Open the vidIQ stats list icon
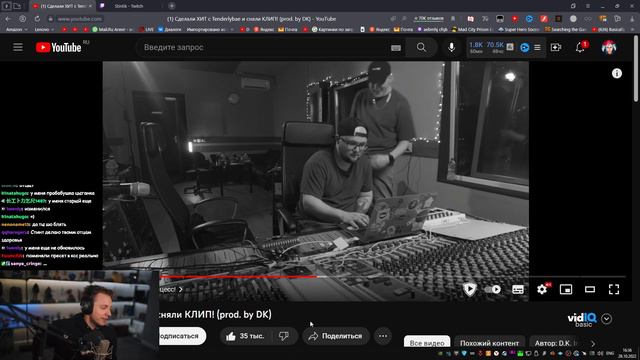This screenshot has height=360, width=640. point(537,48)
